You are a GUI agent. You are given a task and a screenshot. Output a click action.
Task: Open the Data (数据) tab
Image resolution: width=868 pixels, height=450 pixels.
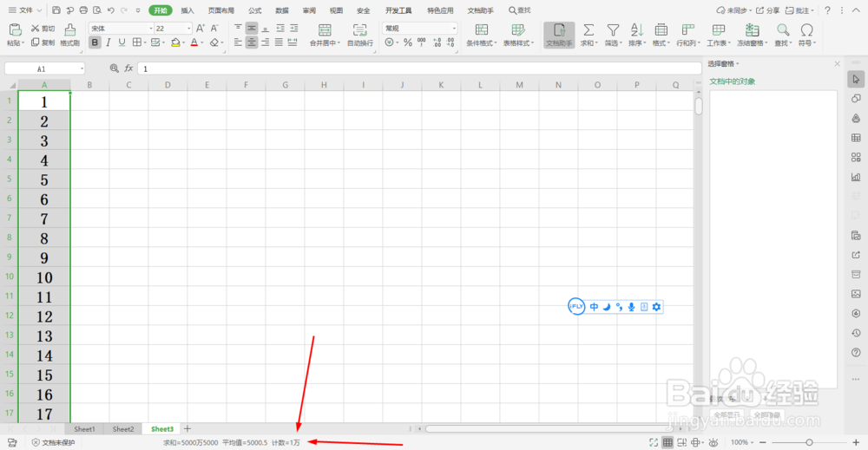[282, 10]
